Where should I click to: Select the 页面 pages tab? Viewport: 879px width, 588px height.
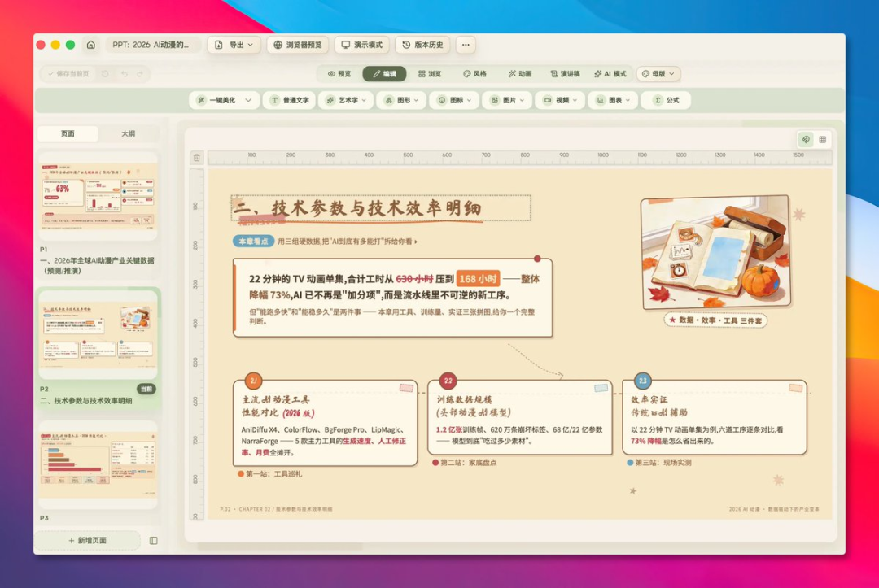point(68,133)
